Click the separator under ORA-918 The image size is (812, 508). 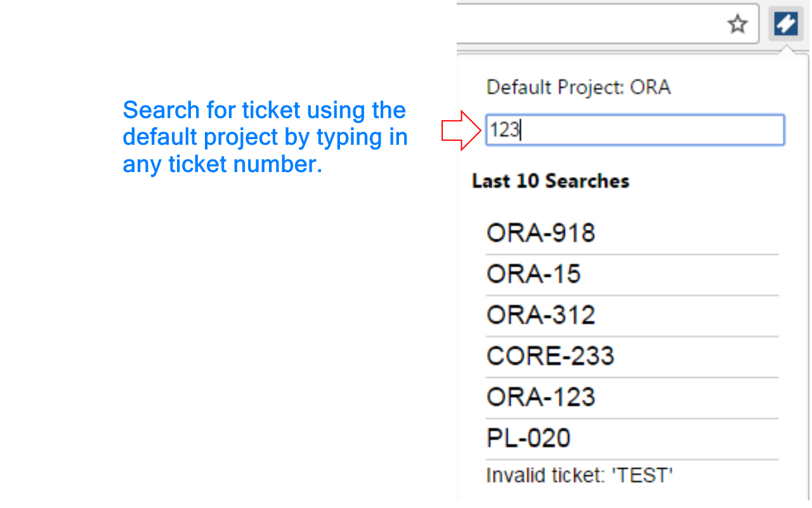pyautogui.click(x=631, y=253)
